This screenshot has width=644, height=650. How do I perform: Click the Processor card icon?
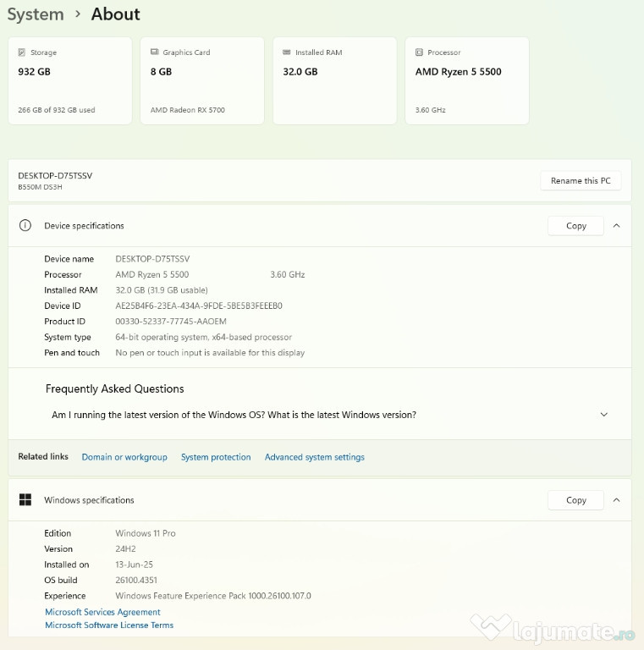tap(419, 52)
